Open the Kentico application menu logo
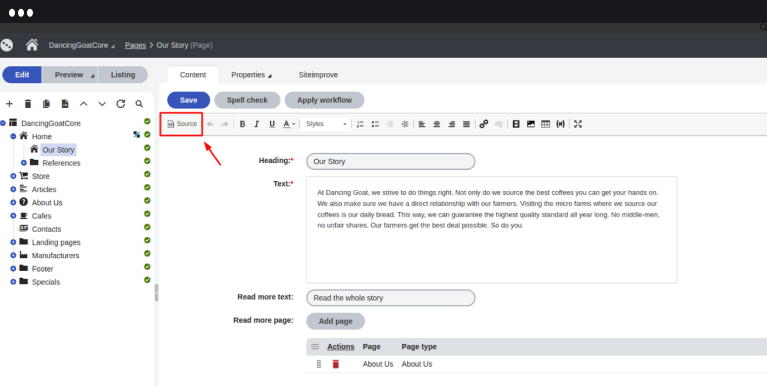 click(7, 45)
